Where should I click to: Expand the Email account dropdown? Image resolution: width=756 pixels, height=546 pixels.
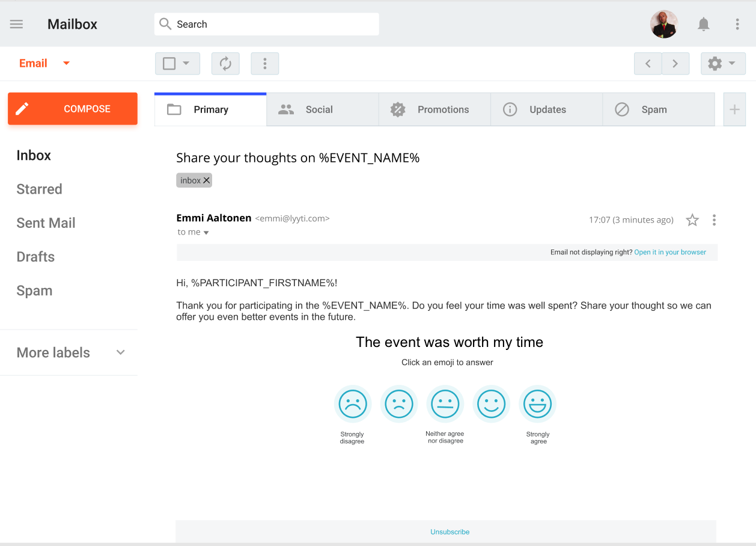click(66, 63)
